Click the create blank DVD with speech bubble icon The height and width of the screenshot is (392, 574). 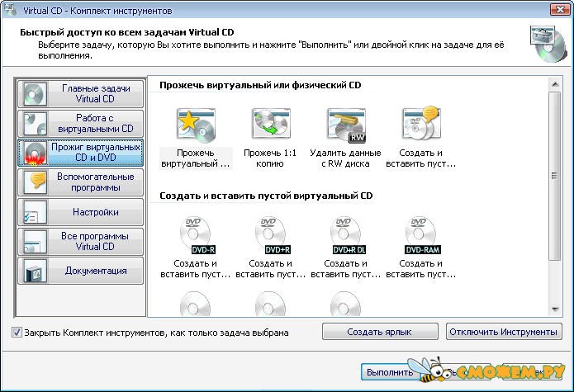pyautogui.click(x=421, y=123)
